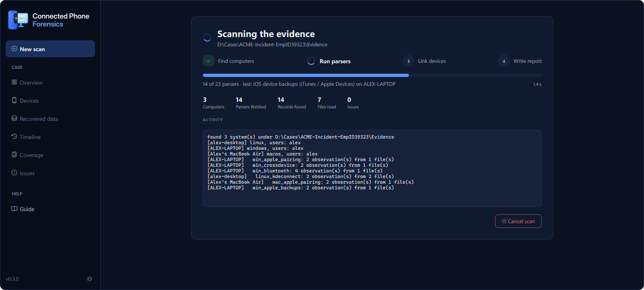Screen dimensions: 644x290
Task: Click the 'macos, users: alex' log line
Action: [x=262, y=154]
